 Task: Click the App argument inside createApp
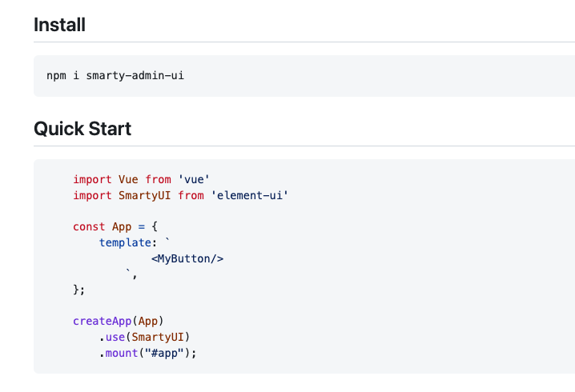[148, 321]
